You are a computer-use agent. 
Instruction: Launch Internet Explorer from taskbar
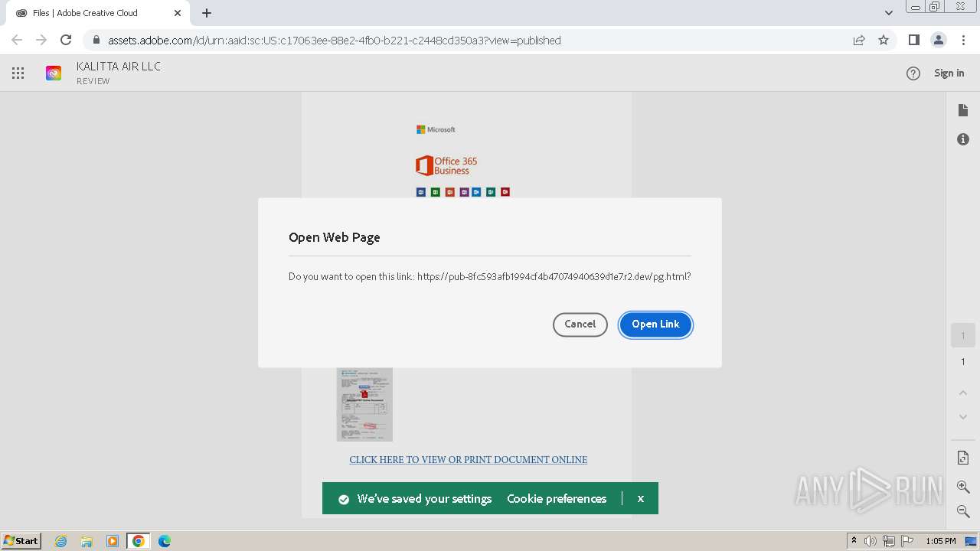coord(61,541)
